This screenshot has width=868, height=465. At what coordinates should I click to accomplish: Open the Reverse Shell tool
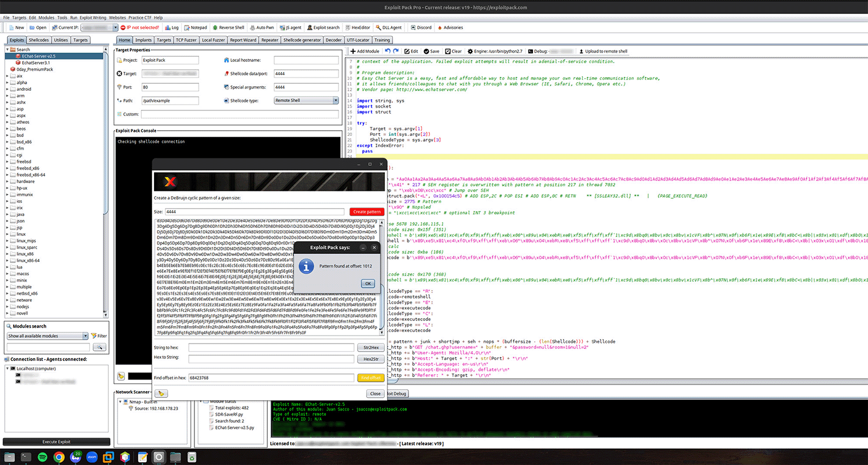point(228,27)
